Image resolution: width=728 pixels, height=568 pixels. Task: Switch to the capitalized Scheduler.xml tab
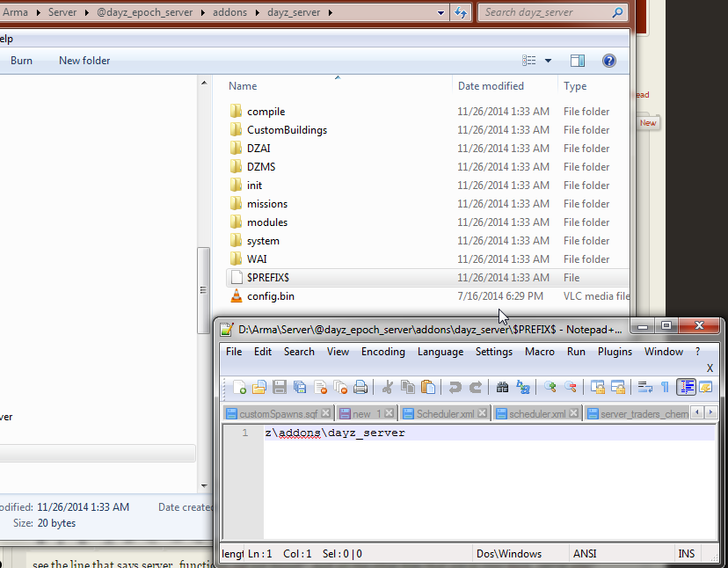pyautogui.click(x=445, y=413)
